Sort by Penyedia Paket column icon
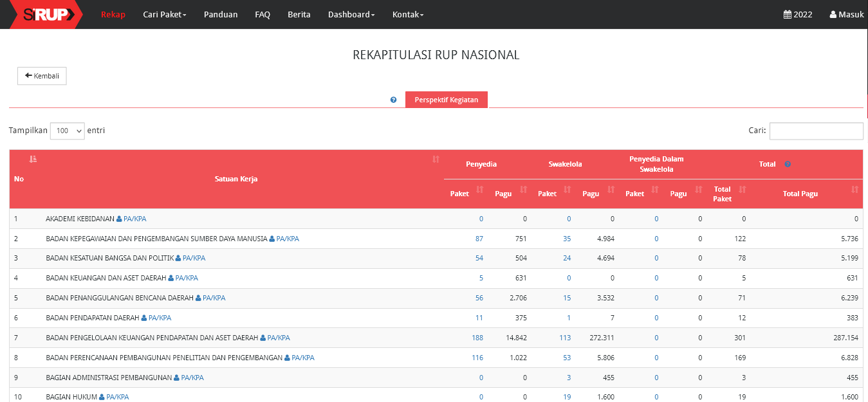 click(479, 189)
